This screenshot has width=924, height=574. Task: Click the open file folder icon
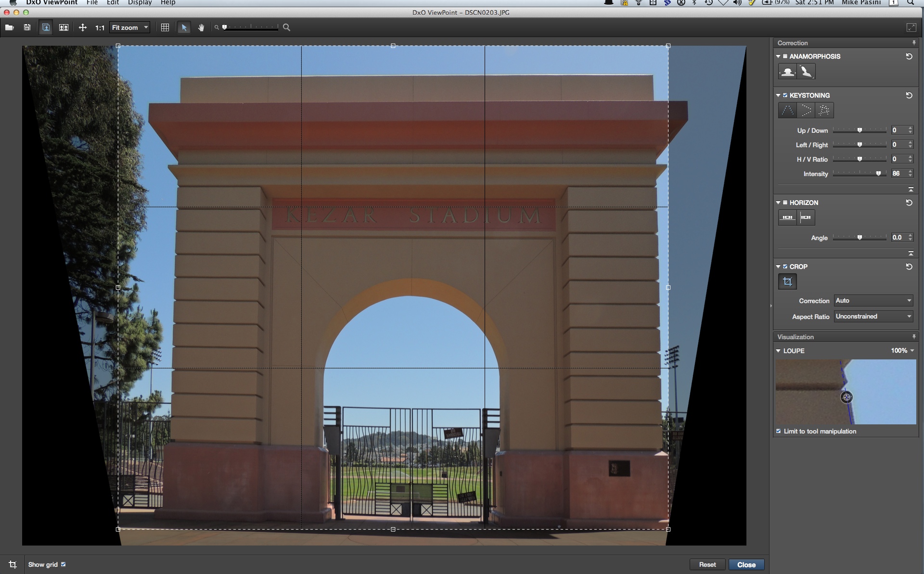click(x=9, y=27)
